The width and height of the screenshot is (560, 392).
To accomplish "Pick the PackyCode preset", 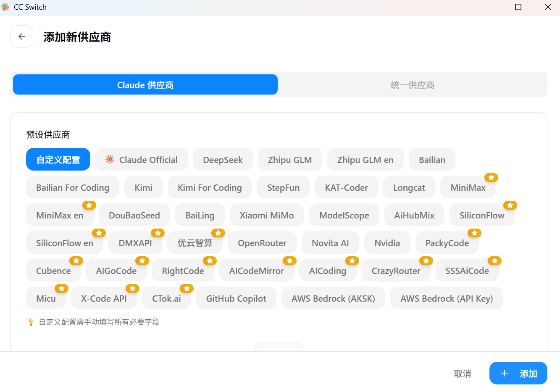I will click(x=447, y=242).
